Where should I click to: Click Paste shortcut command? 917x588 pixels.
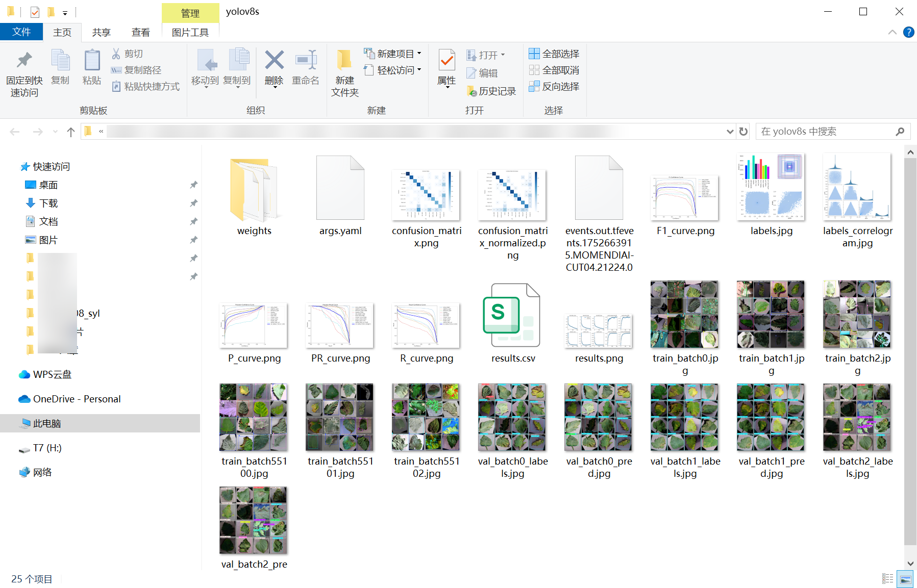click(145, 86)
